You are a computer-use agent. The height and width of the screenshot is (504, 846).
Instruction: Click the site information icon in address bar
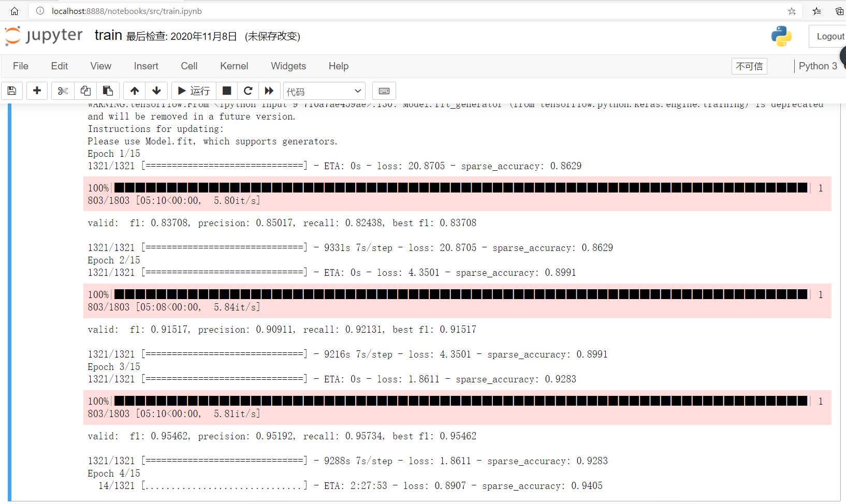coord(40,11)
